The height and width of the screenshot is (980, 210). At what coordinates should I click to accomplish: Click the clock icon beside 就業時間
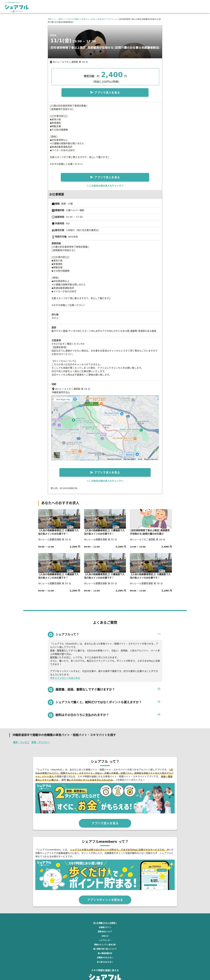[x=53, y=217]
